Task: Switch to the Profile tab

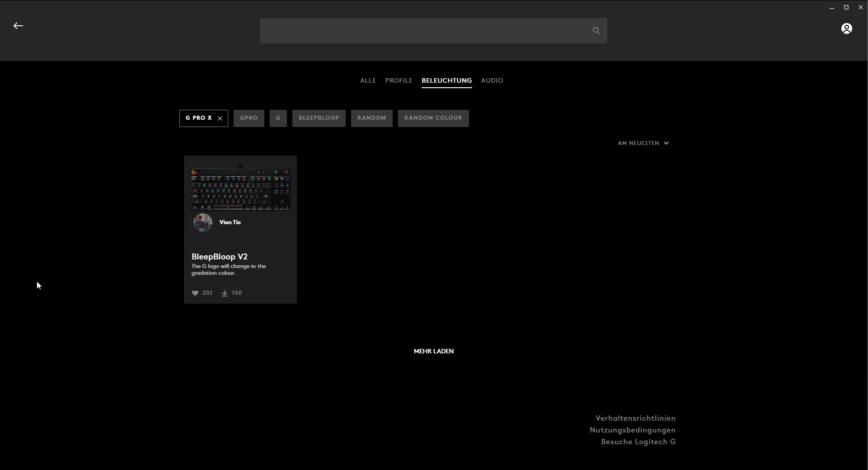Action: click(399, 80)
